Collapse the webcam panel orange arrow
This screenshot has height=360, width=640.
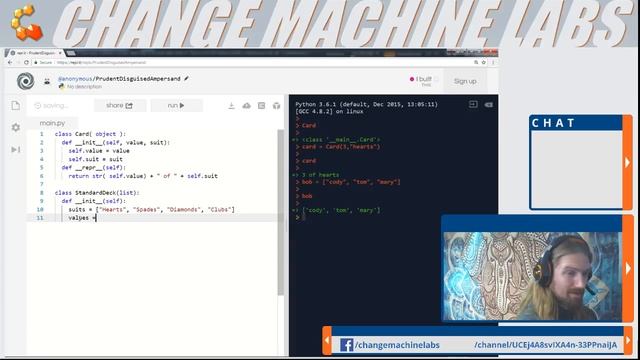pos(628,268)
